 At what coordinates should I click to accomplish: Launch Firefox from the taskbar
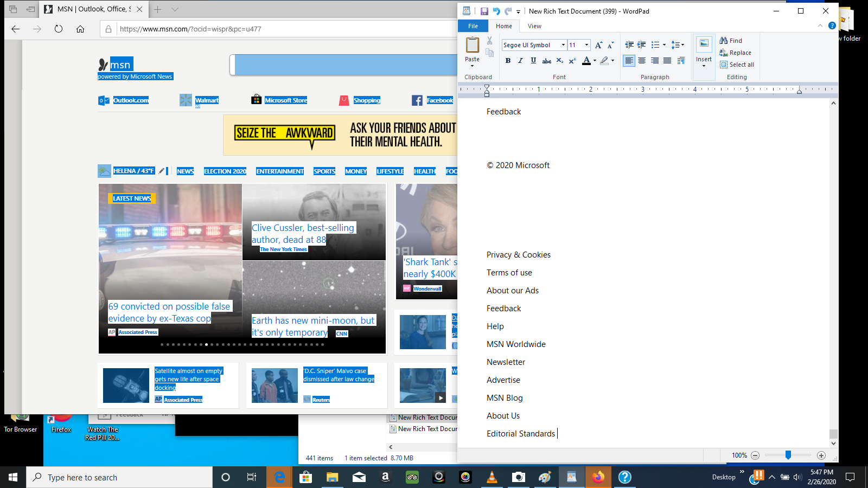[598, 477]
